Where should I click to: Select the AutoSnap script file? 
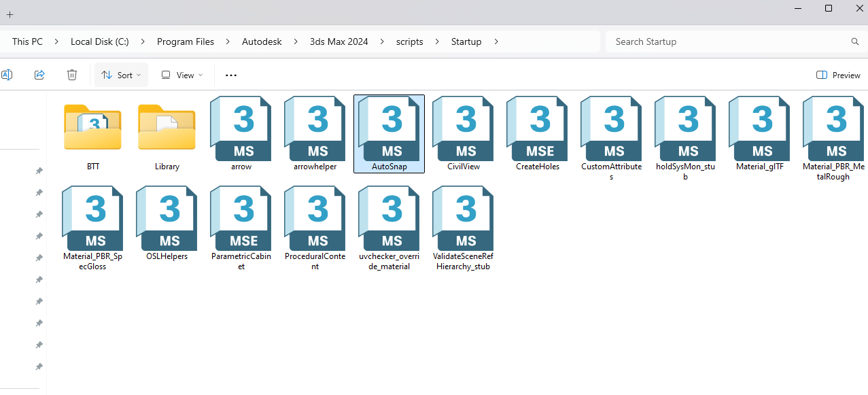(x=389, y=135)
